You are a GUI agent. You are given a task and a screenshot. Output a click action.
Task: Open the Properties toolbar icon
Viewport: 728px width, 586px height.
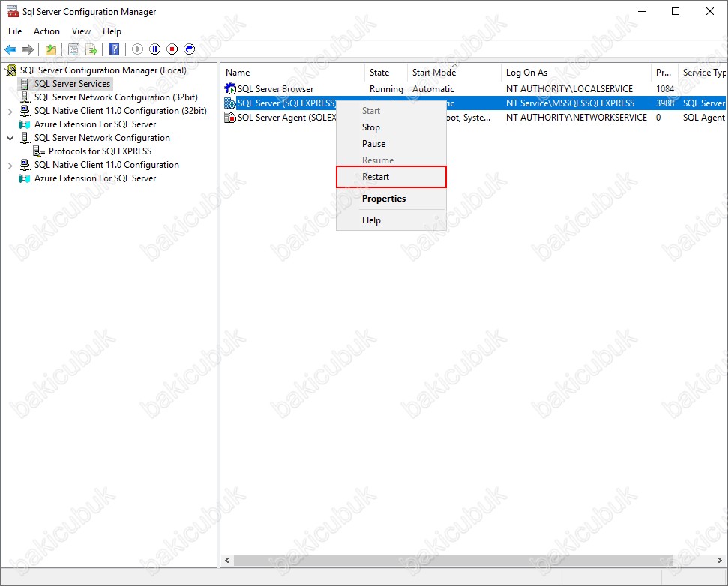click(x=73, y=49)
